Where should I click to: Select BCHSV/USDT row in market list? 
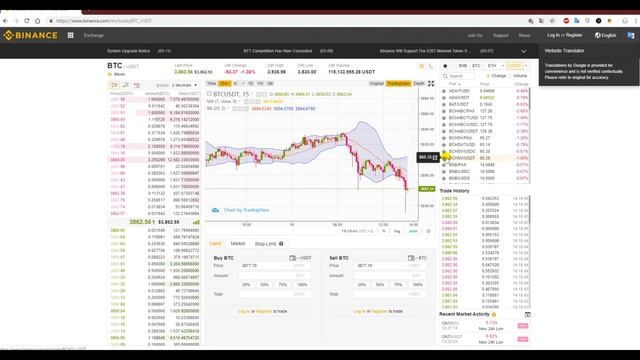[485, 158]
